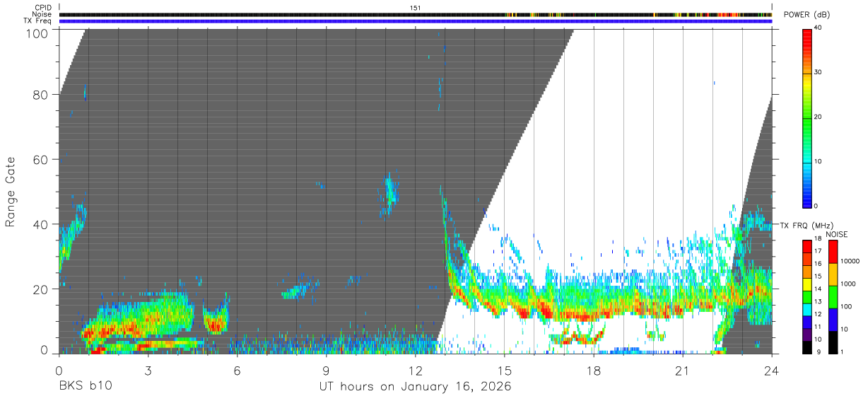Click the NOISE color scale bar
Image resolution: width=868 pixels, height=401 pixels.
834,297
